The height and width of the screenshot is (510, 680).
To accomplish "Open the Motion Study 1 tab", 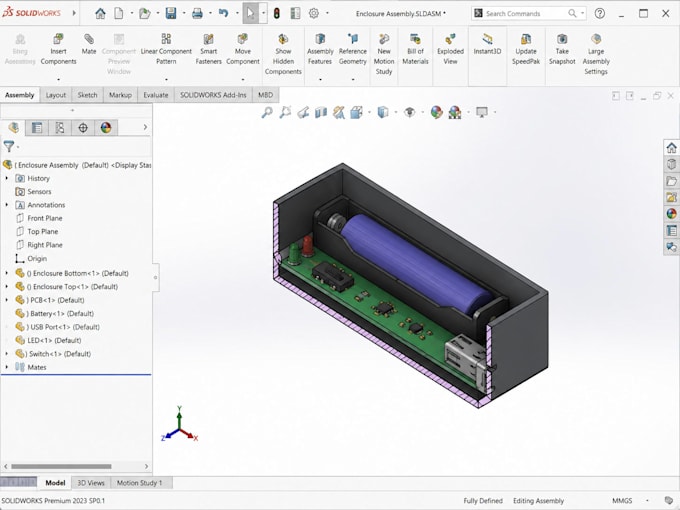I will 140,483.
